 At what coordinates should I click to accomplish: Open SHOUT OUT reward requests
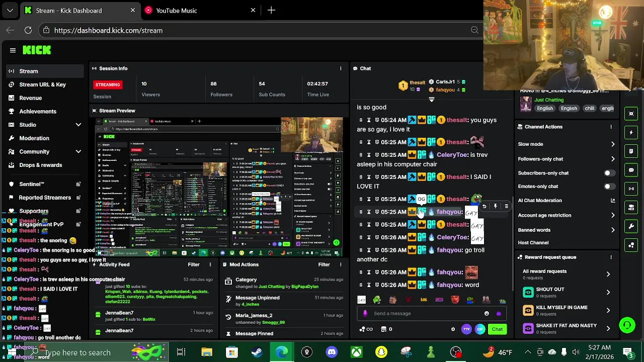pyautogui.click(x=566, y=292)
